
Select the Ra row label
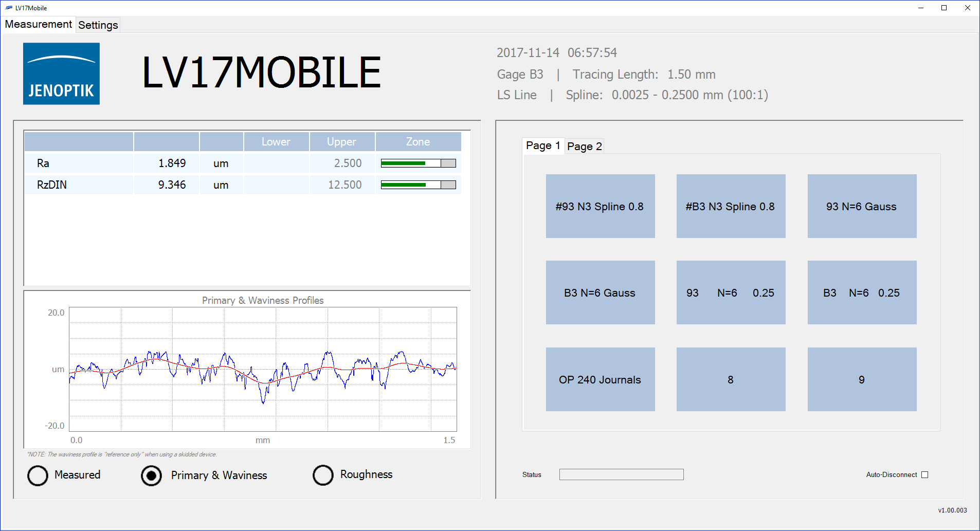click(43, 163)
